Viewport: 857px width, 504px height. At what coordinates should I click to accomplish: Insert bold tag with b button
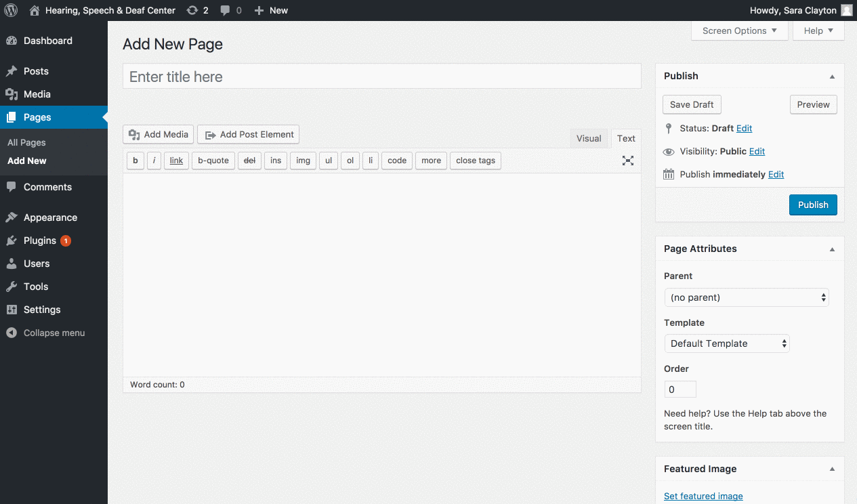135,161
